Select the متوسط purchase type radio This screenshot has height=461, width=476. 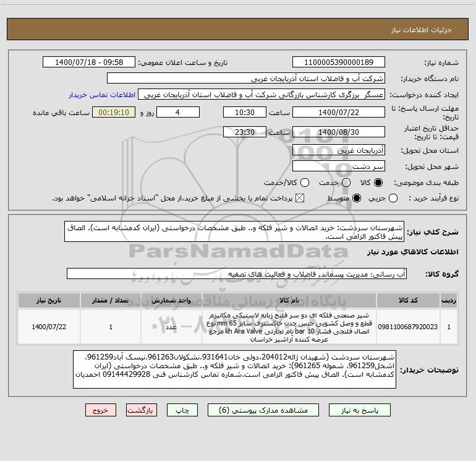(357, 199)
